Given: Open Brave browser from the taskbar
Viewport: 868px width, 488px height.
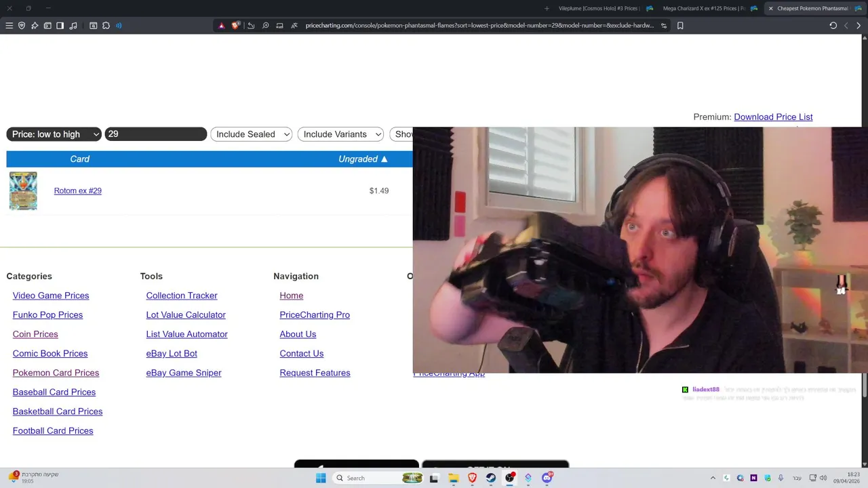Looking at the screenshot, I should click(x=473, y=478).
